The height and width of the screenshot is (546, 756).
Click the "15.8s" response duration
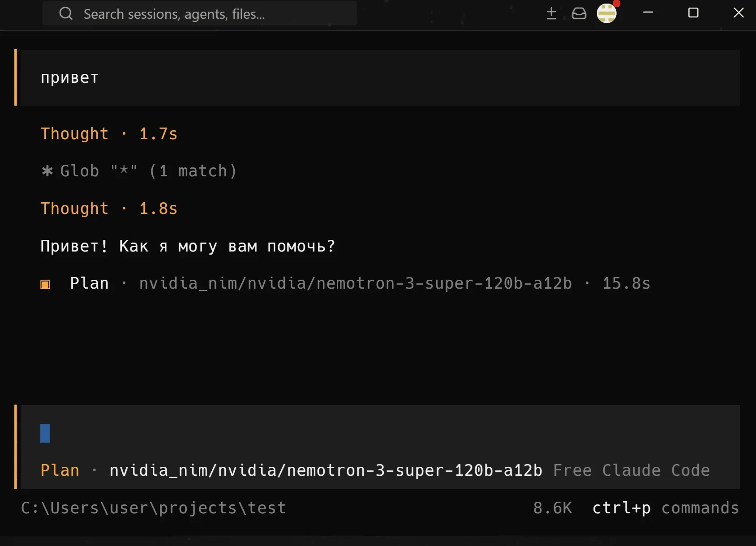[626, 283]
